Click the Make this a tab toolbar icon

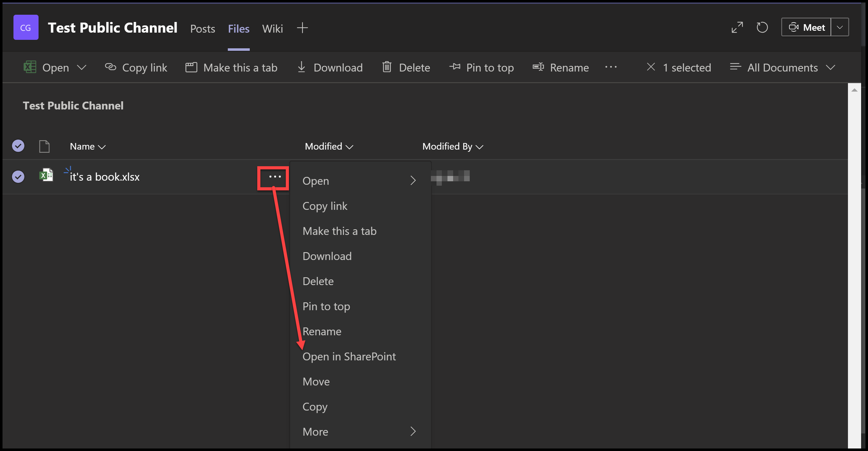pos(191,67)
